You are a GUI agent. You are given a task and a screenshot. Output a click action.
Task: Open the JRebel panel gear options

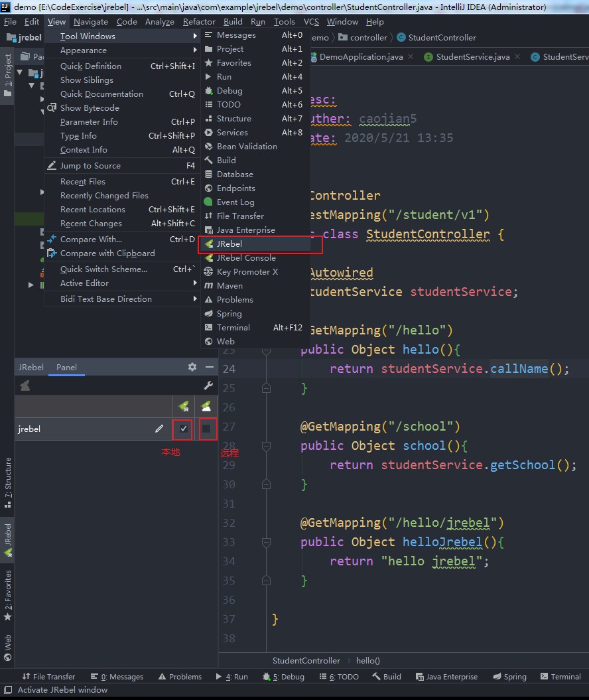click(192, 367)
